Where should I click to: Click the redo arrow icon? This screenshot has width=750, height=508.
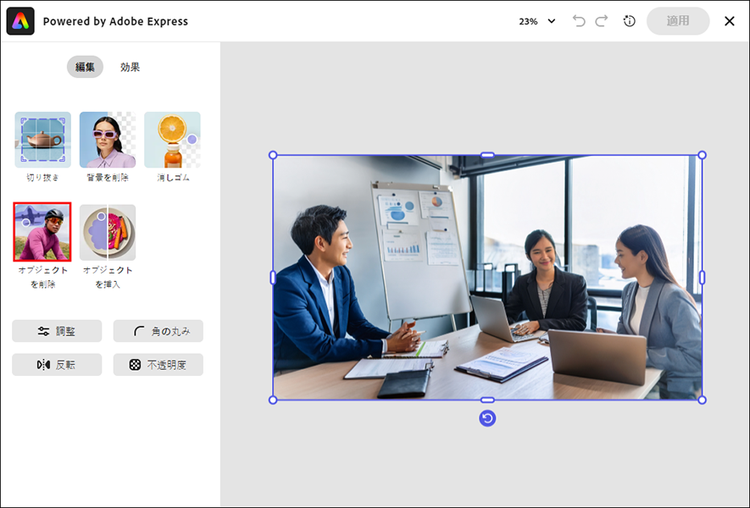click(x=601, y=21)
